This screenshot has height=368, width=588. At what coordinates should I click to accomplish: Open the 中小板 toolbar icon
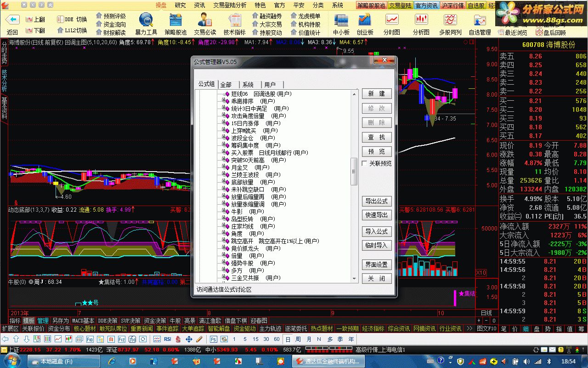tap(341, 20)
